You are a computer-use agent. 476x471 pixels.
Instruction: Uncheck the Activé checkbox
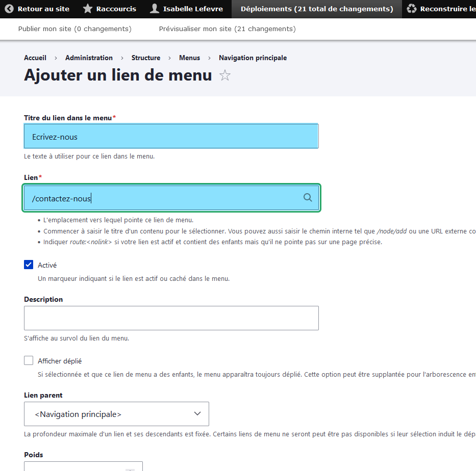(29, 265)
